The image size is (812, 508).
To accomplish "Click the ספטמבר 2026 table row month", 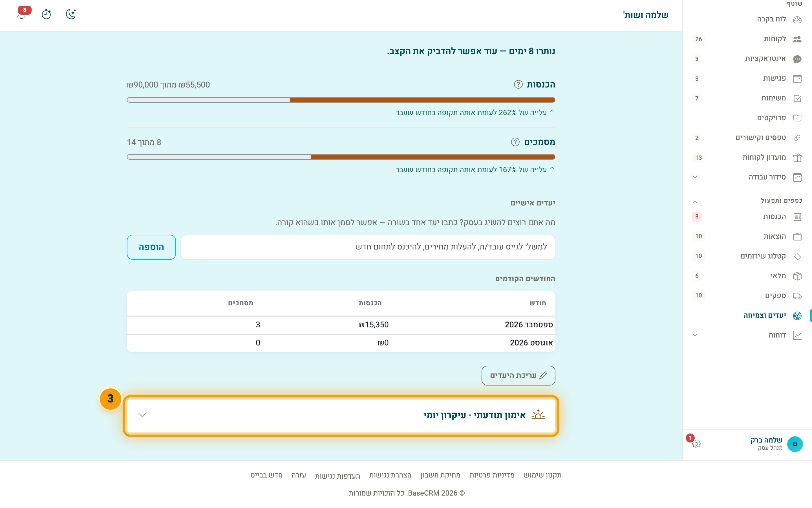I will tap(528, 325).
